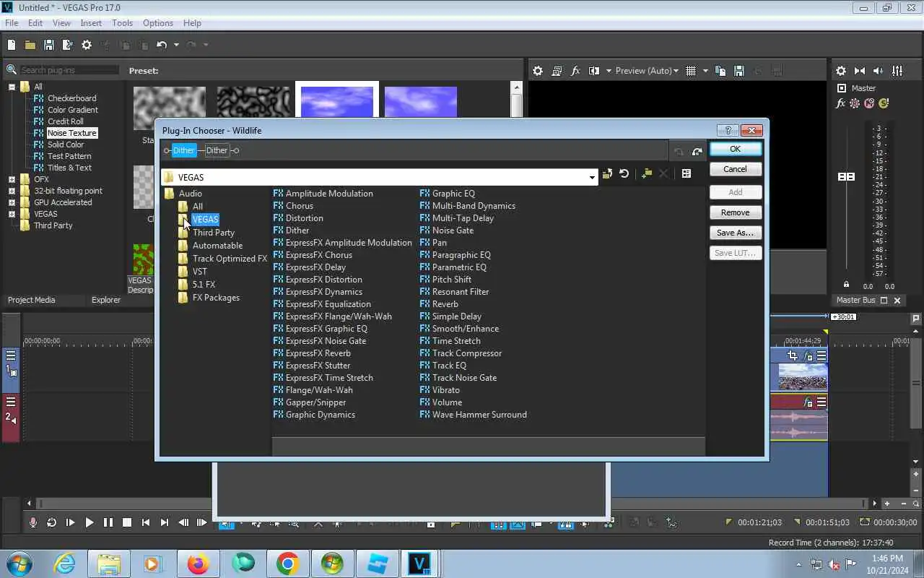Switch to the Project Media tab
Image resolution: width=924 pixels, height=578 pixels.
coord(32,300)
